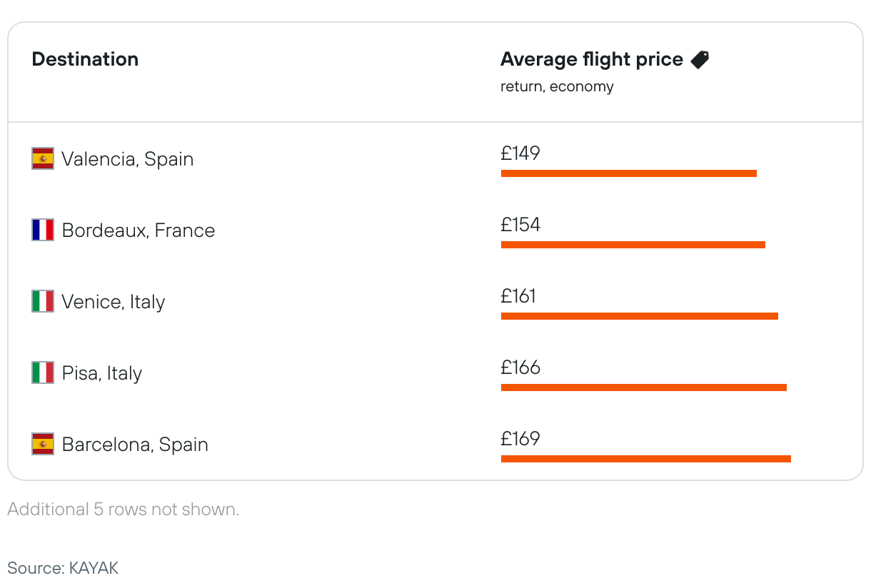Click the Spain flag beside Valencia
Image resolution: width=871 pixels, height=588 pixels.
[43, 158]
